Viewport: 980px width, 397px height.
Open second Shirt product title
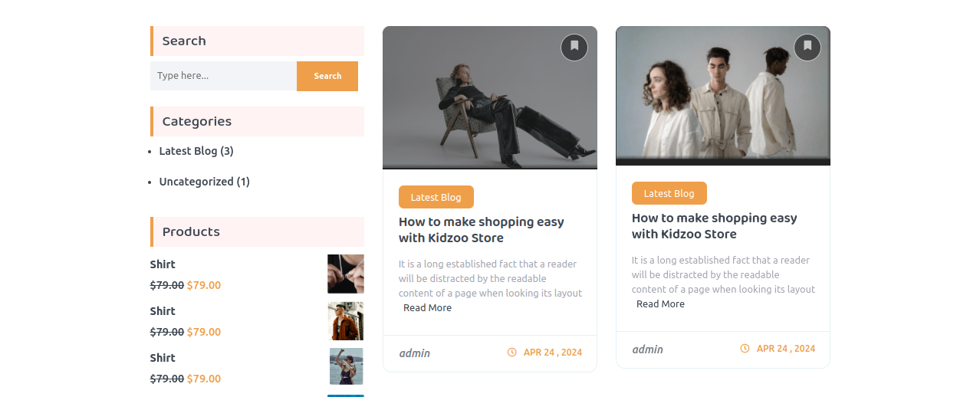pyautogui.click(x=163, y=311)
